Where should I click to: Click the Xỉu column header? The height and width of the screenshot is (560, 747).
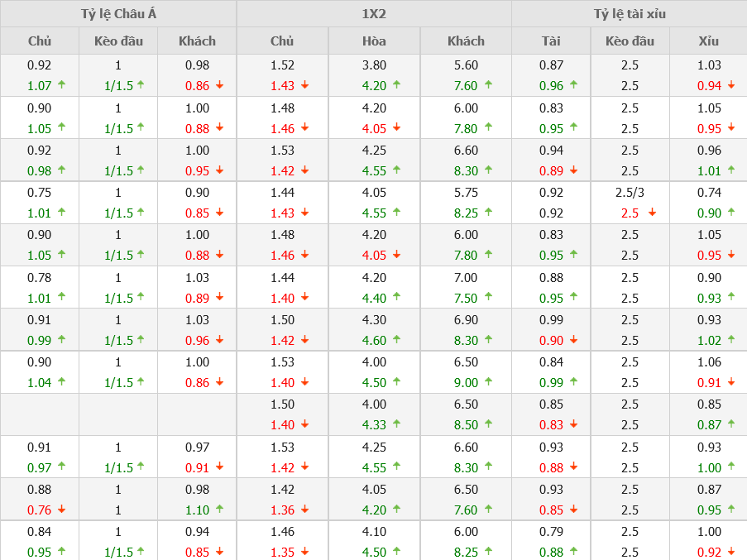708,41
